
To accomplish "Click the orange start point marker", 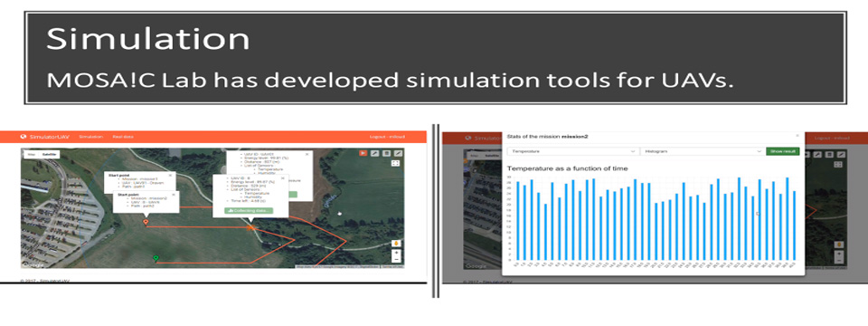I will (146, 223).
